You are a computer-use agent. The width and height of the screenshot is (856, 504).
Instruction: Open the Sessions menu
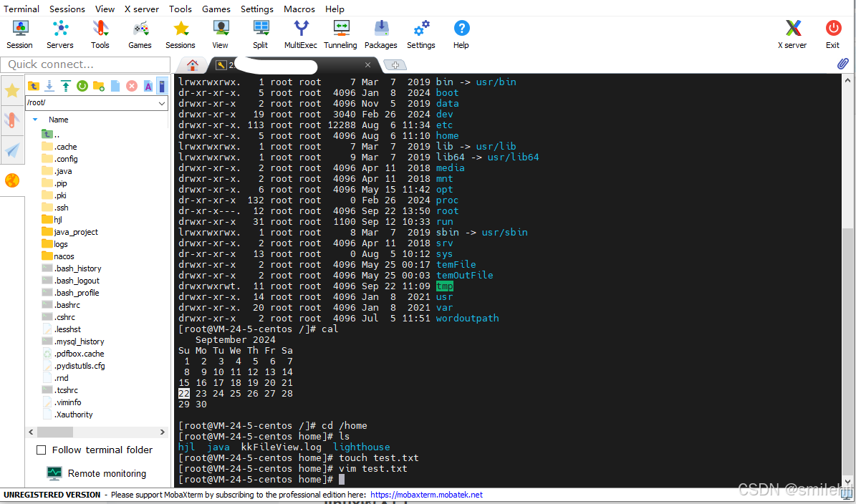67,9
